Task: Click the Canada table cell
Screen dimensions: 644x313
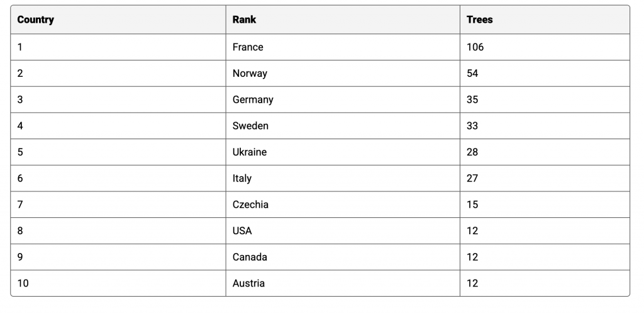Action: [250, 257]
